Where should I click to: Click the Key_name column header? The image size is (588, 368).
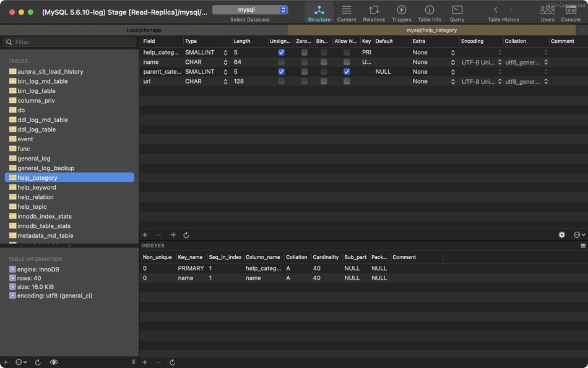click(x=190, y=257)
